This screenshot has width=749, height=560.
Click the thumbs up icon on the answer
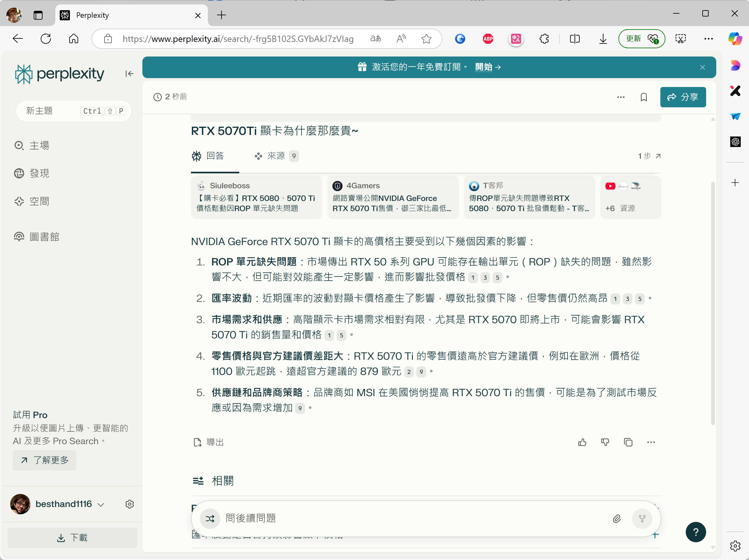[x=582, y=442]
